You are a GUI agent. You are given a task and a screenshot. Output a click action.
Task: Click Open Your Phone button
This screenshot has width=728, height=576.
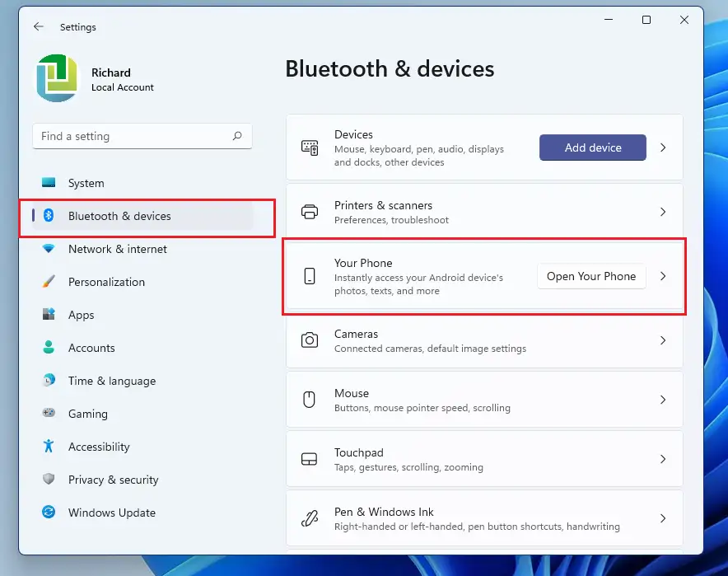coord(591,276)
